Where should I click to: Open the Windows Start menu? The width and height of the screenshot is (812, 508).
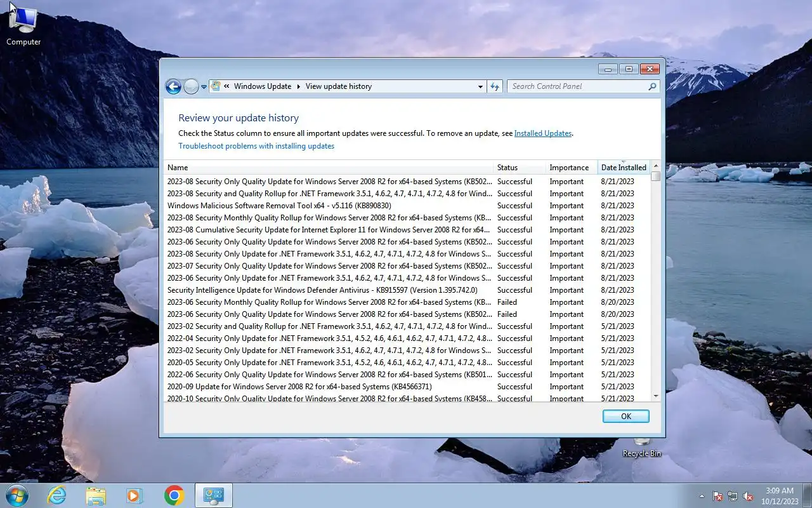click(x=16, y=495)
